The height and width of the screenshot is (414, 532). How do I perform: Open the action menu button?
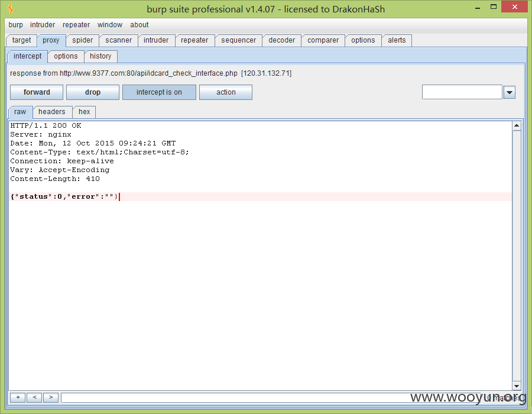(226, 92)
